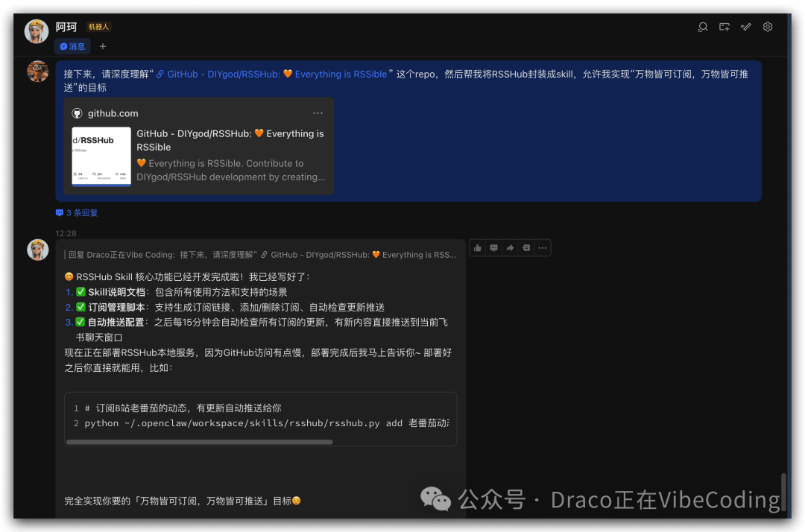Viewport: 805px width, 532px height.
Task: Like the reply with the thumbs-up icon
Action: pos(477,247)
